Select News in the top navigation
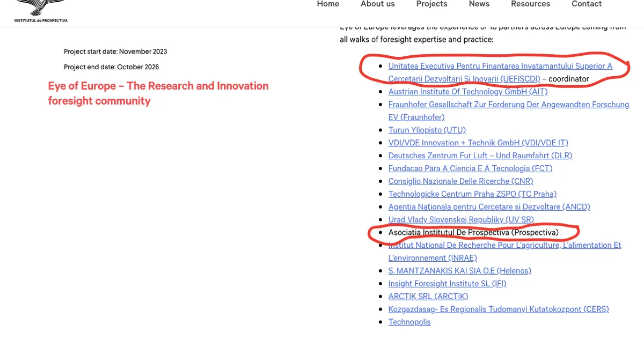Screen dimensions: 644x362 (x=479, y=4)
